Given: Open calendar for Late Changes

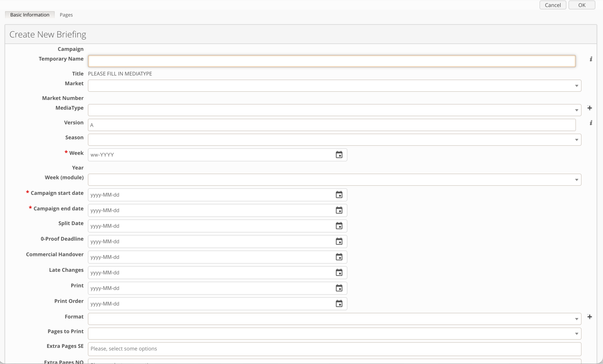Looking at the screenshot, I should click(339, 273).
